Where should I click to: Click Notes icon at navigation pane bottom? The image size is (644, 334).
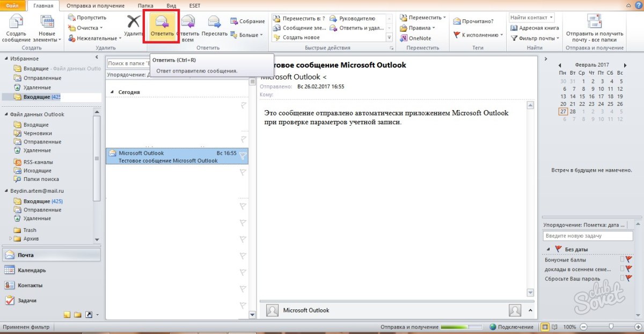pyautogui.click(x=67, y=315)
